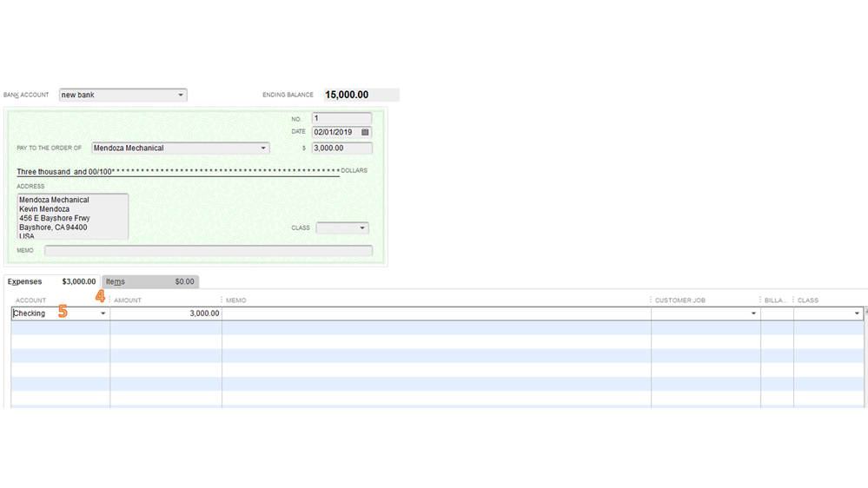Click the Memo field on the check
Image resolution: width=868 pixels, height=488 pixels.
pyautogui.click(x=209, y=251)
